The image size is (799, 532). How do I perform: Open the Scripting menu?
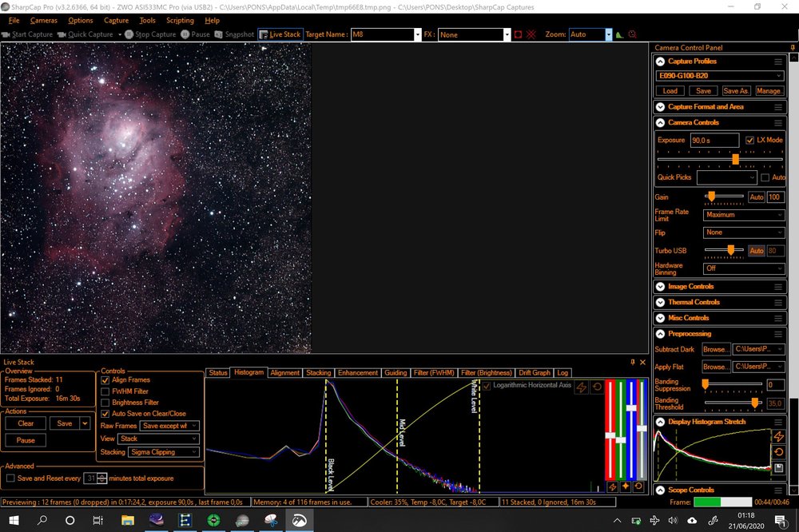180,20
